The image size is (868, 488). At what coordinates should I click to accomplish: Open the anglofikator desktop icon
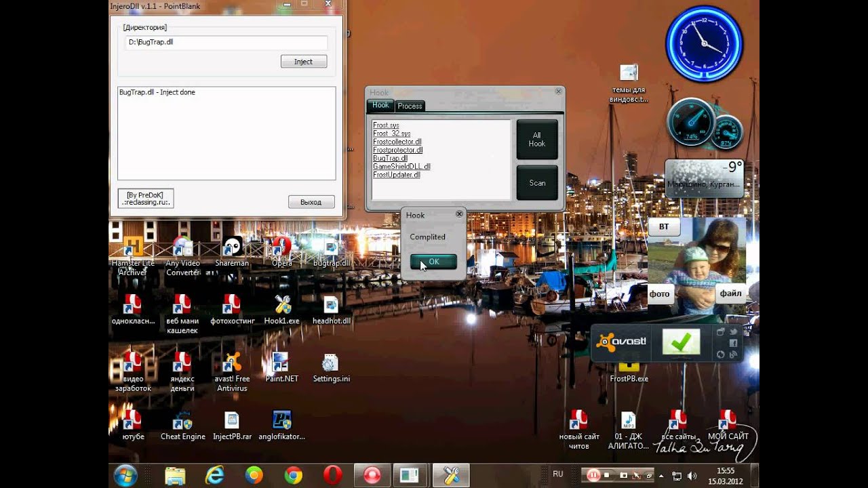[x=282, y=426]
